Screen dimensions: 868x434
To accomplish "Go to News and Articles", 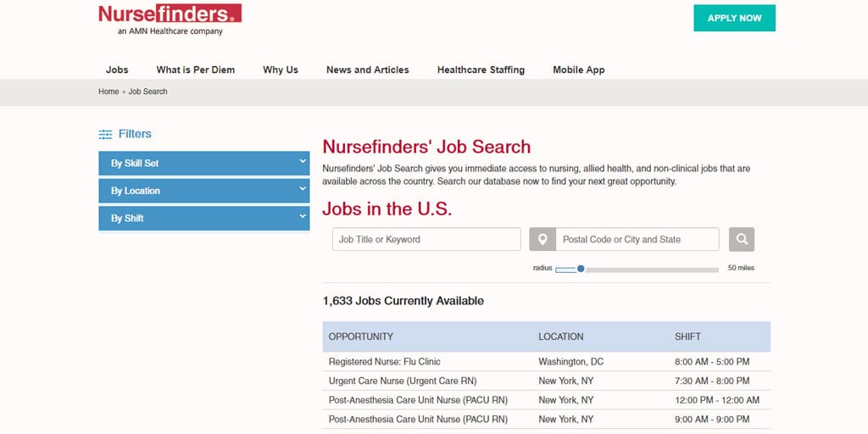I will (x=367, y=70).
